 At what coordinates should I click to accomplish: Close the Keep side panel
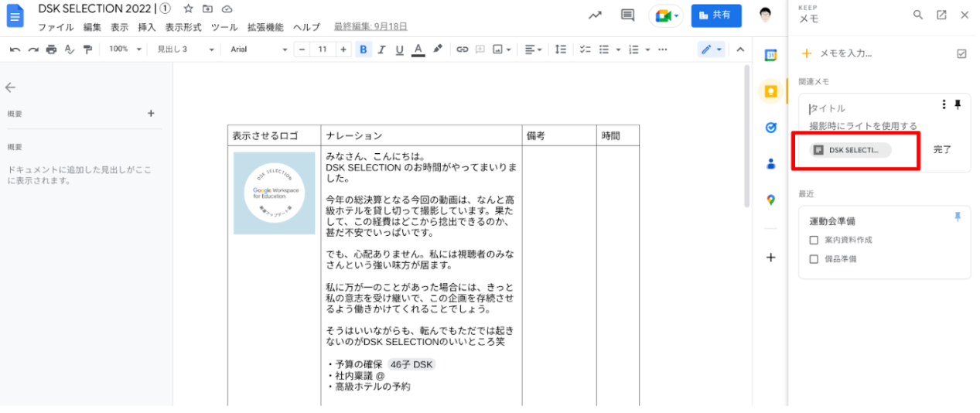[x=964, y=15]
